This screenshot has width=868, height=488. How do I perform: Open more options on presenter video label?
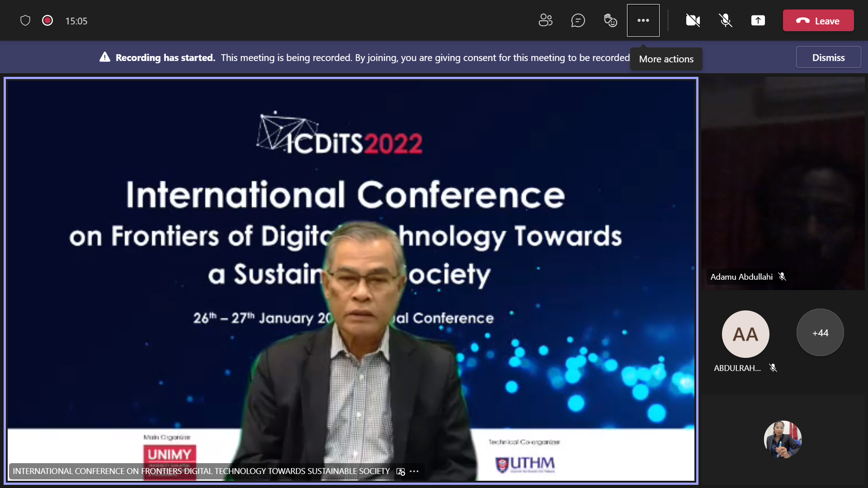(415, 471)
